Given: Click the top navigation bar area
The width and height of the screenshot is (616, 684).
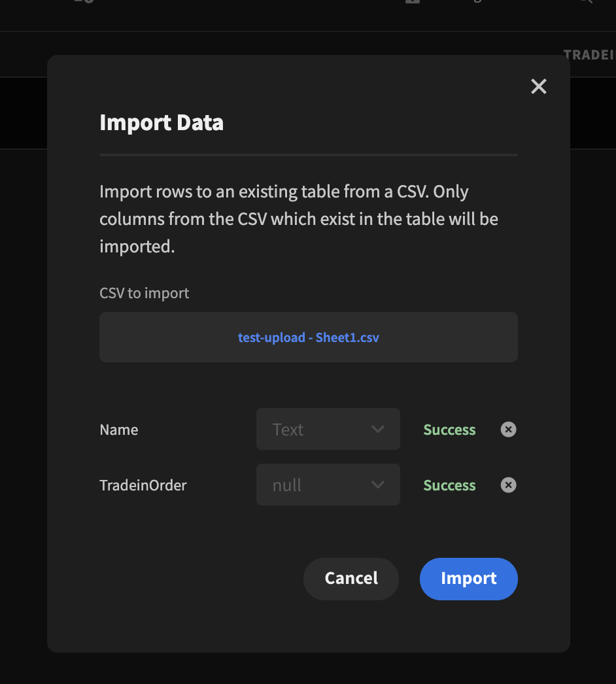Looking at the screenshot, I should click(x=262, y=15).
